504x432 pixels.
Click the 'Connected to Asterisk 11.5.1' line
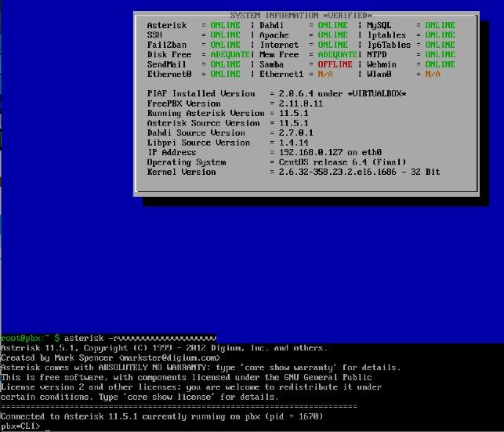pos(161,416)
